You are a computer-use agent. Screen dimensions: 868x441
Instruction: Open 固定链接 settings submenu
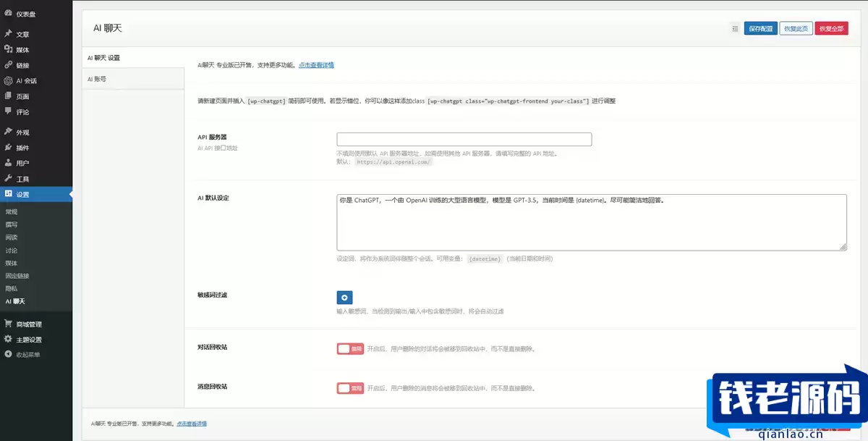(17, 276)
